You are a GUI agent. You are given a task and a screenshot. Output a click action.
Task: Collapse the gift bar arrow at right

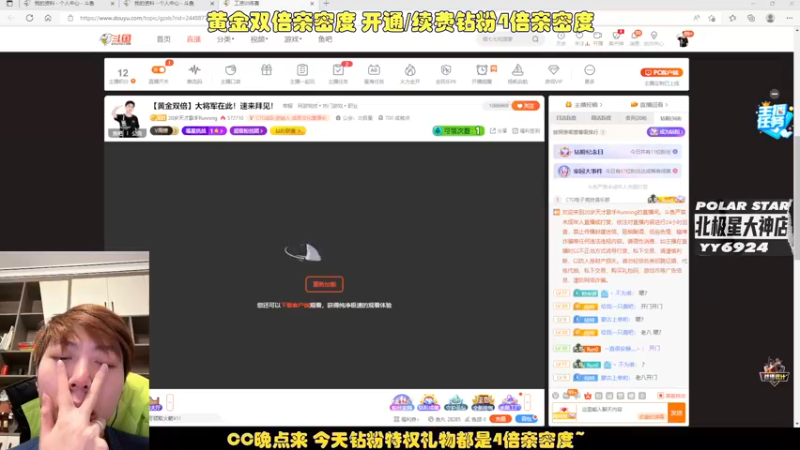528,402
